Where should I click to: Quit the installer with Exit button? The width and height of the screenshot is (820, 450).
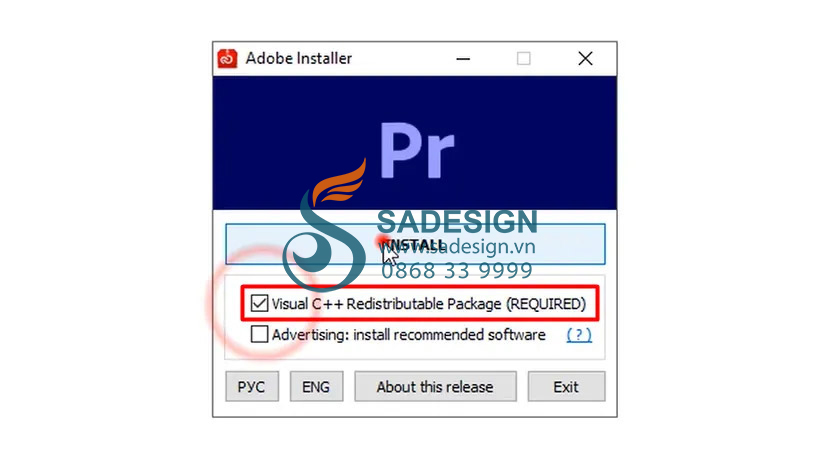point(566,387)
